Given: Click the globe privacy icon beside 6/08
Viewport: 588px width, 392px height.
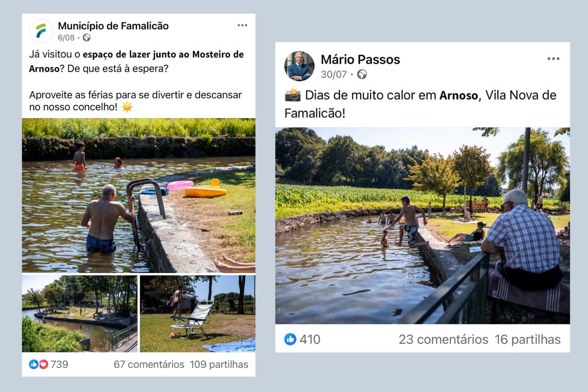Looking at the screenshot, I should tap(87, 38).
